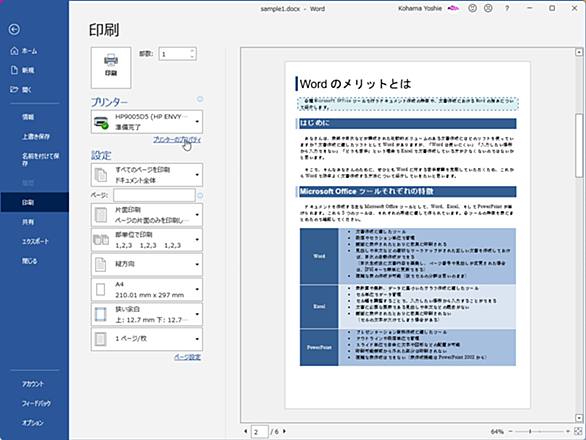The height and width of the screenshot is (440, 586).
Task: Go back using the back arrow icon
Action: 14,29
